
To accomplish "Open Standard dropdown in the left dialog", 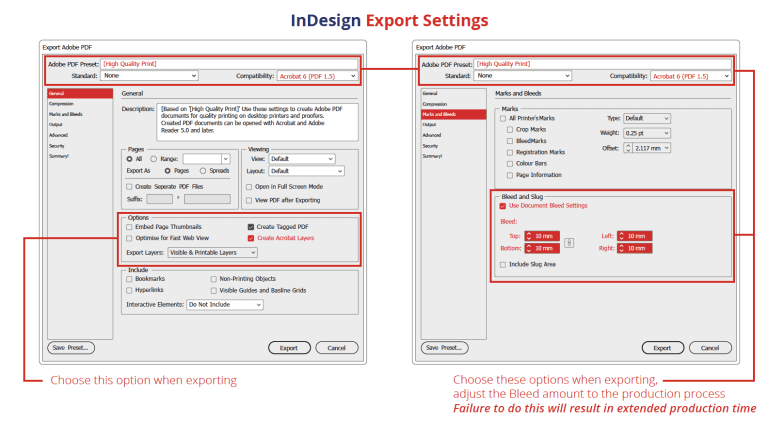I will tap(149, 76).
